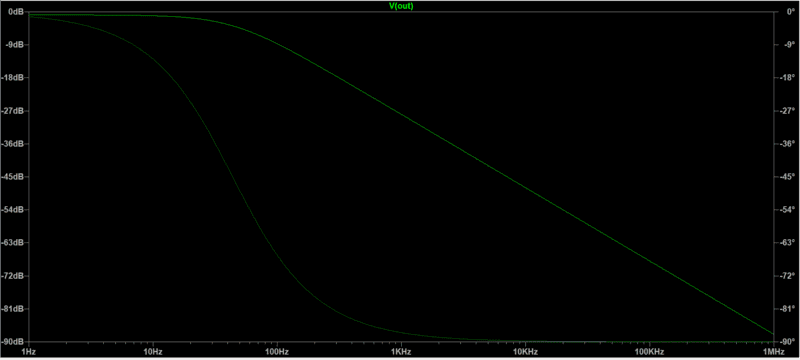Click the V(out) trace label
Viewport: 800px width, 360px height.
coord(401,6)
